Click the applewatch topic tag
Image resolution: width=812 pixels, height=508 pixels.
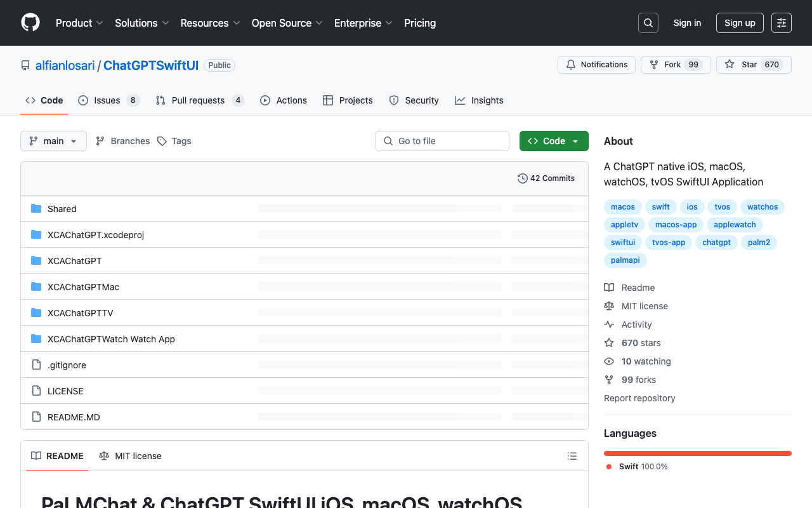pyautogui.click(x=735, y=225)
